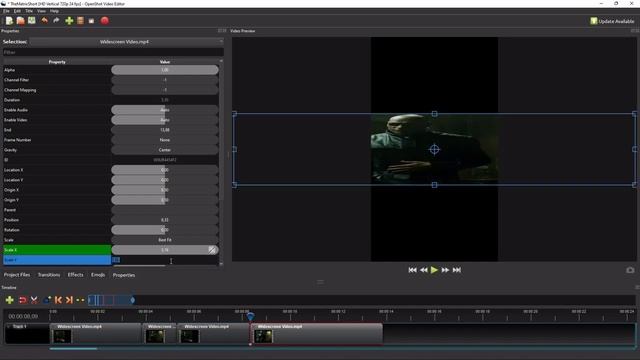This screenshot has width=640, height=360.
Task: Adjust the Location Y value slider
Action: [164, 180]
